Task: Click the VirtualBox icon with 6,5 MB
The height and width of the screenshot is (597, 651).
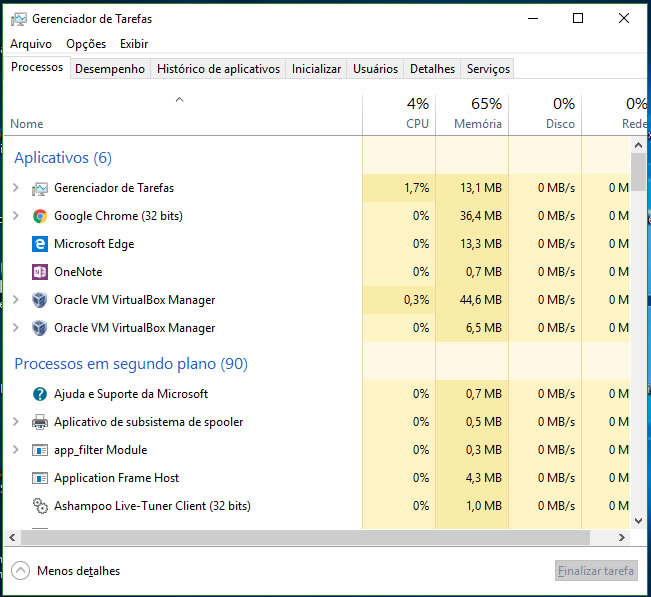Action: pyautogui.click(x=40, y=328)
